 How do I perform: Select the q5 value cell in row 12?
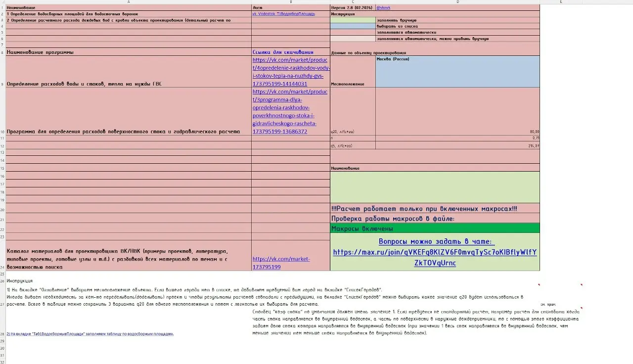[x=457, y=146]
